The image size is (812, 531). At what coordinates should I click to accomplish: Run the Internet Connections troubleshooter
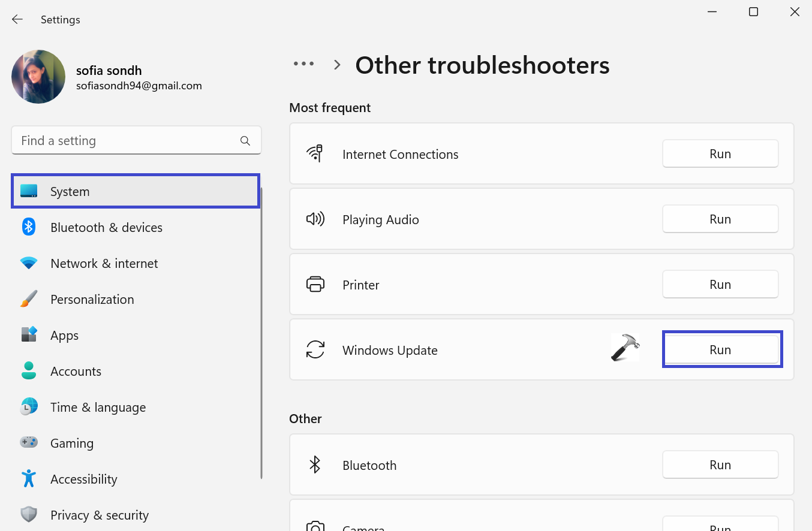(x=720, y=154)
